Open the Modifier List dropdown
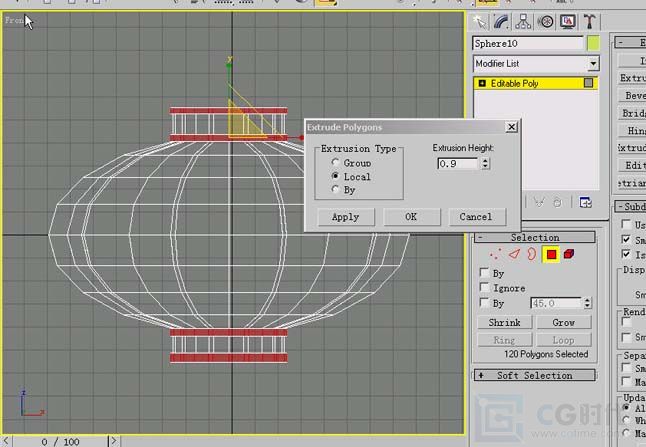 coord(593,64)
